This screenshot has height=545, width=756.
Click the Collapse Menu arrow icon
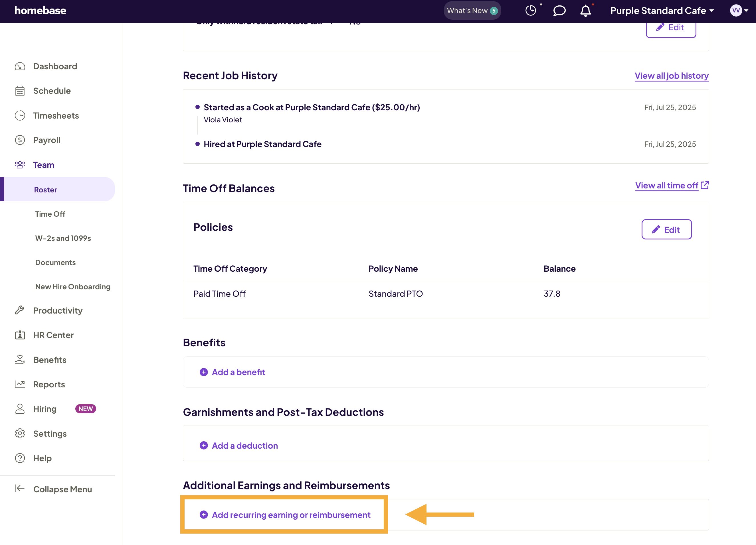[x=20, y=489]
